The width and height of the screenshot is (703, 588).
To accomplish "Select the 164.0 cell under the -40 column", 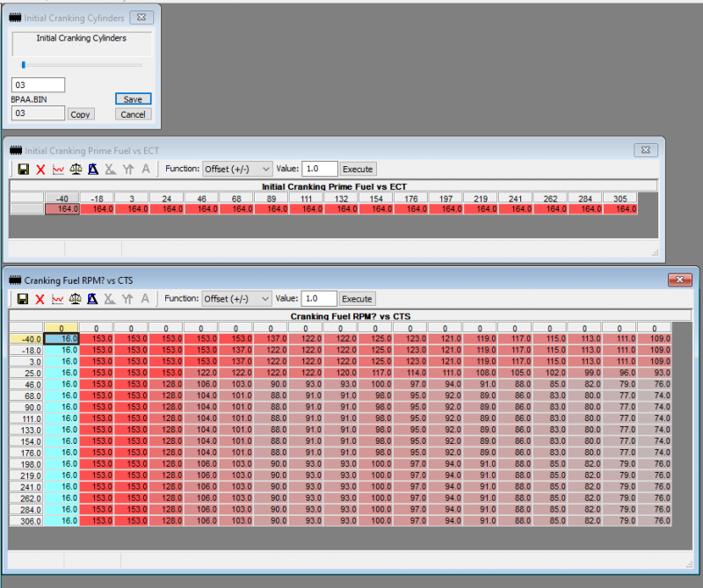I will point(62,209).
